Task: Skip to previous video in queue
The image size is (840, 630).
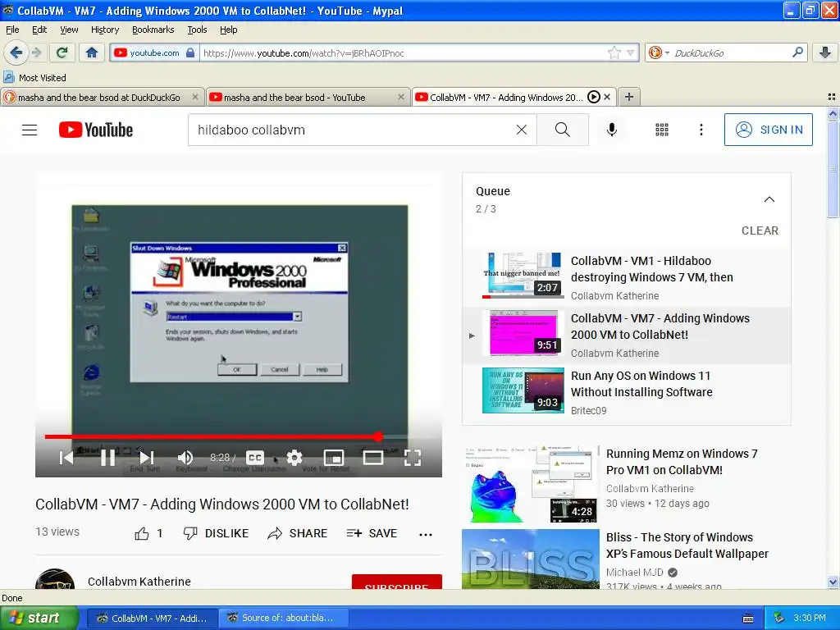Action: 66,458
